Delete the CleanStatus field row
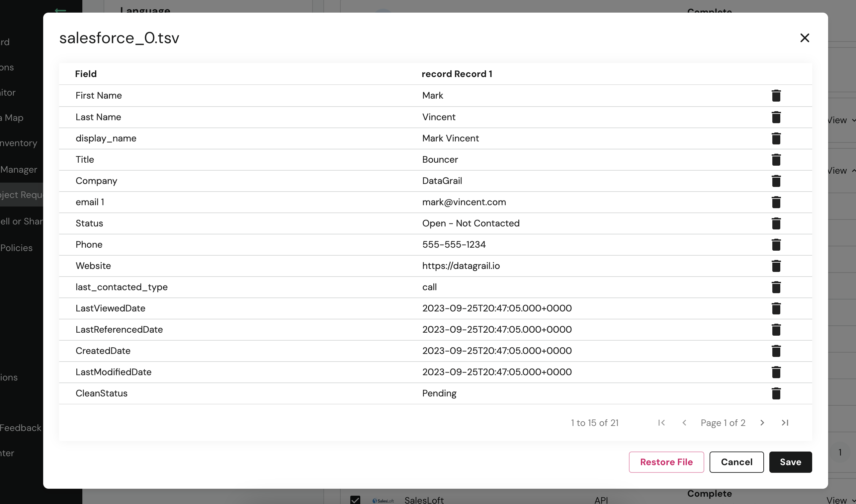Viewport: 856px width, 504px height. tap(776, 394)
